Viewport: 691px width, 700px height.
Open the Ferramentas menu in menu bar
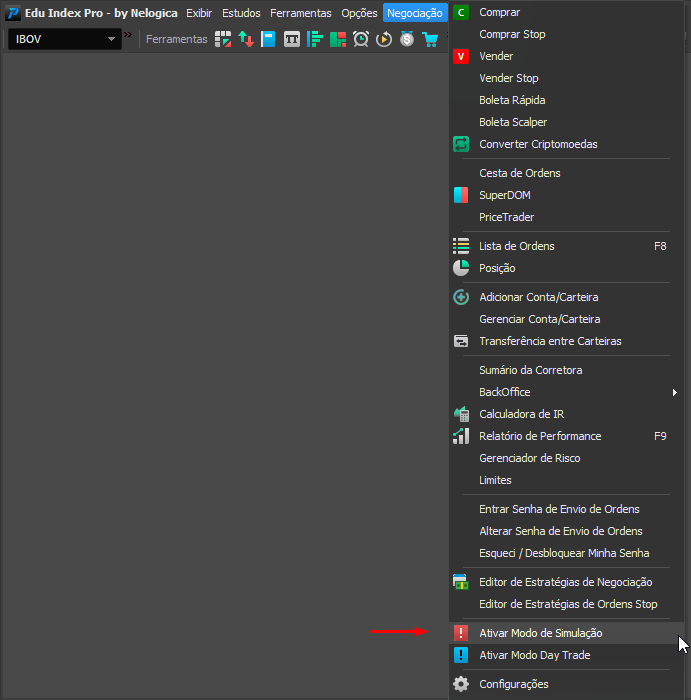[x=301, y=13]
